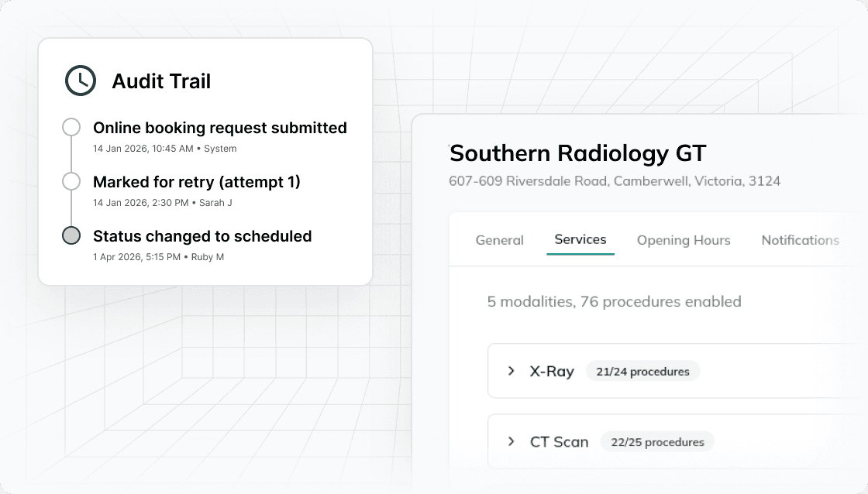Image resolution: width=868 pixels, height=494 pixels.
Task: Open the Marked for retry entry
Action: (x=196, y=182)
